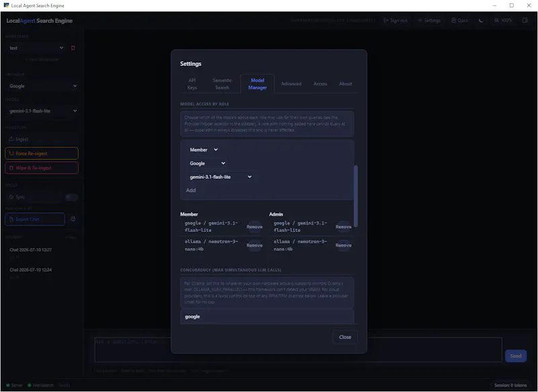Remove ollama / nemotron-3-nano:4b from Member
Image resolution: width=538 pixels, height=392 pixels.
coord(254,245)
